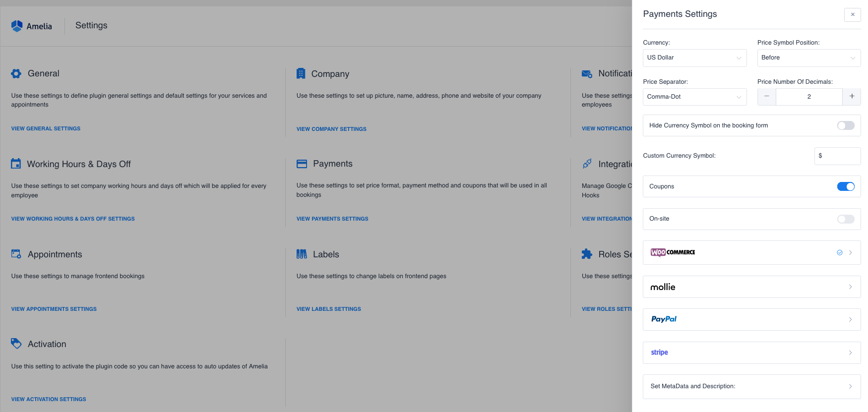The image size is (868, 412).
Task: Click the Appointments calendar icon
Action: [16, 254]
